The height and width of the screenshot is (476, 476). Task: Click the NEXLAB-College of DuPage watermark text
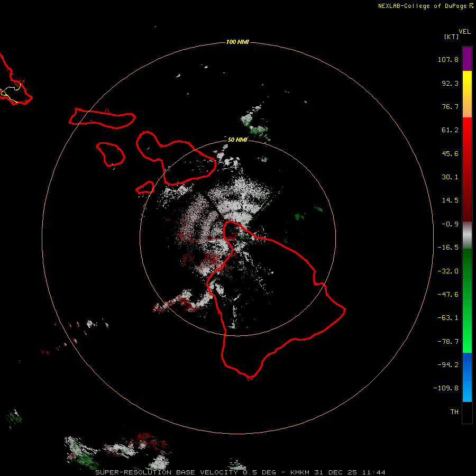tap(423, 6)
